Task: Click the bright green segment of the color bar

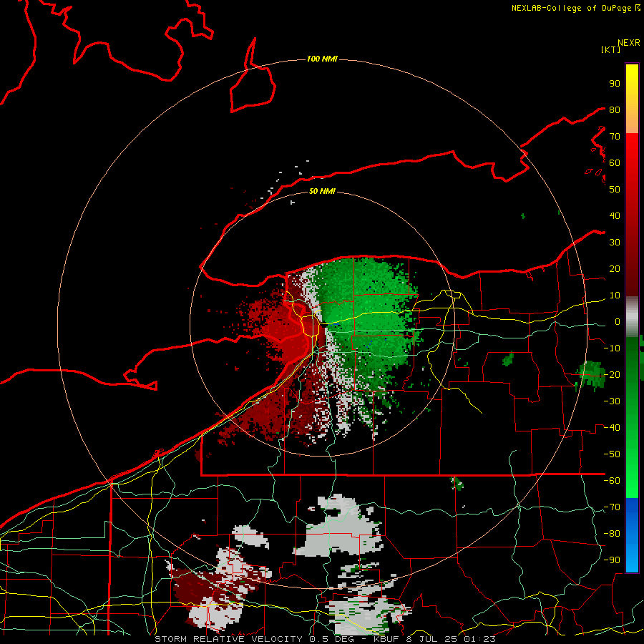Action: (632, 417)
